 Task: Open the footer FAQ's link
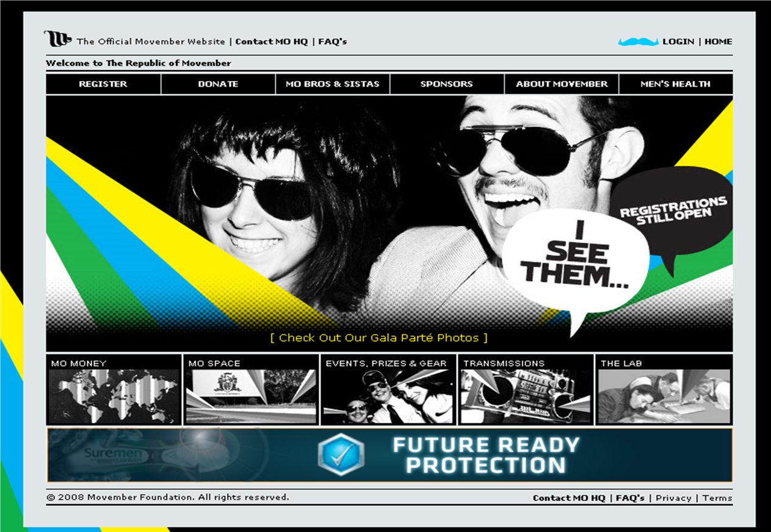(x=630, y=498)
